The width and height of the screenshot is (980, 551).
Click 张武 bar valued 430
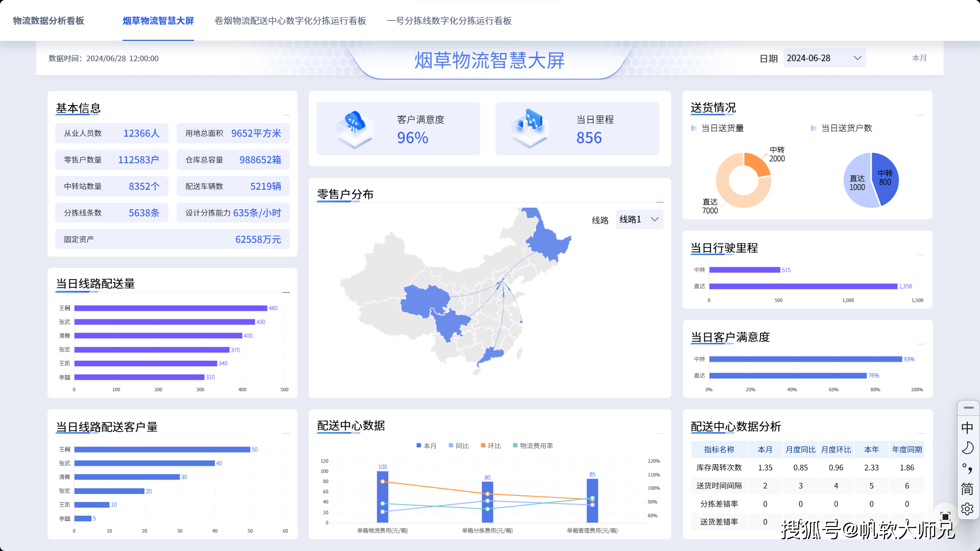click(164, 322)
